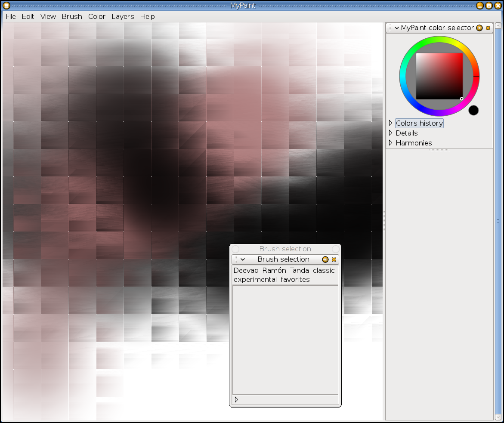Collapse the Brush selection chevron

pyautogui.click(x=243, y=259)
